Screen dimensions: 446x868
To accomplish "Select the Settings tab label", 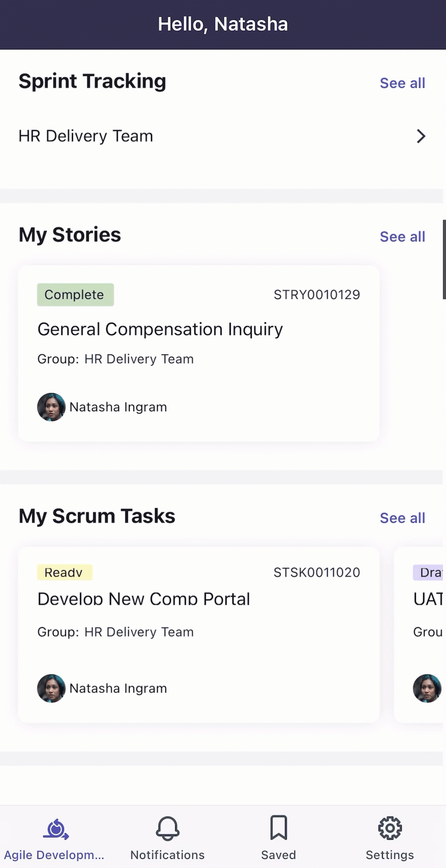I will 390,855.
